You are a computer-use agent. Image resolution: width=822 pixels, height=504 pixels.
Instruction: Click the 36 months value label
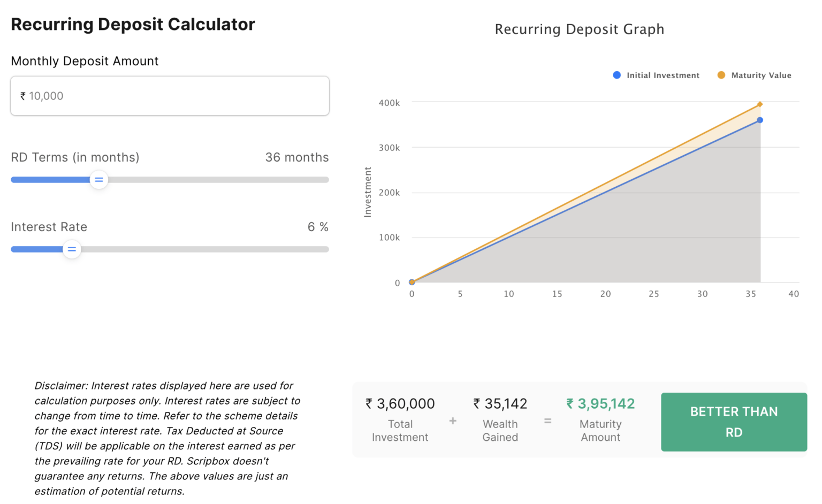[297, 157]
